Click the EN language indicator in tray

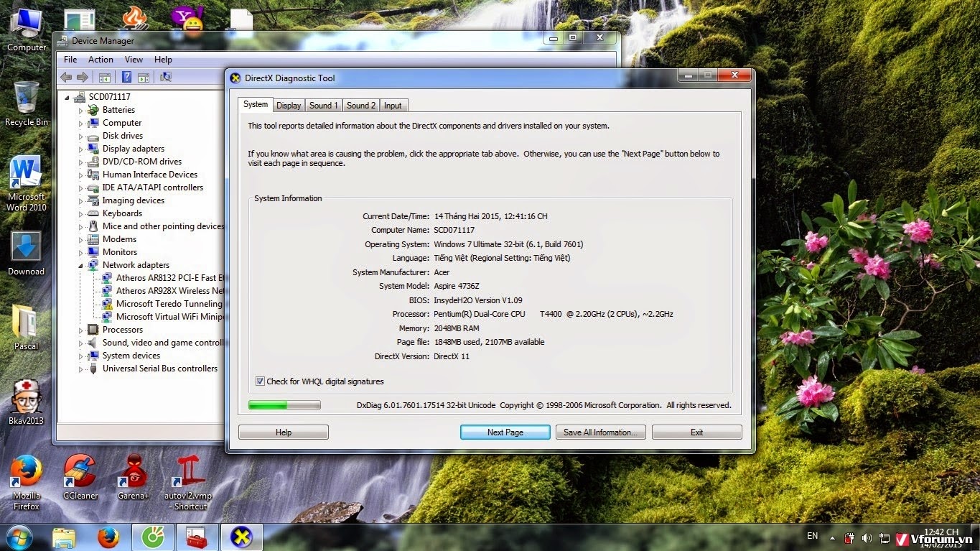(x=812, y=536)
